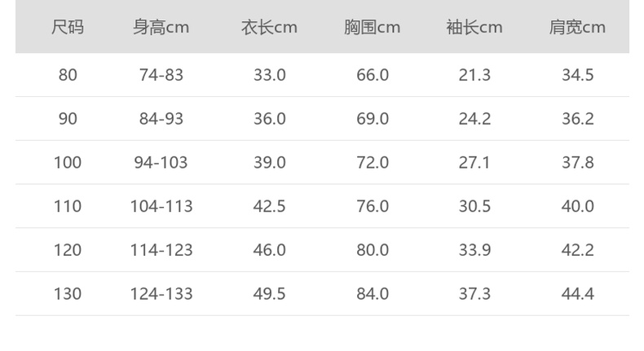Click the 衣长cm column header

tap(269, 28)
